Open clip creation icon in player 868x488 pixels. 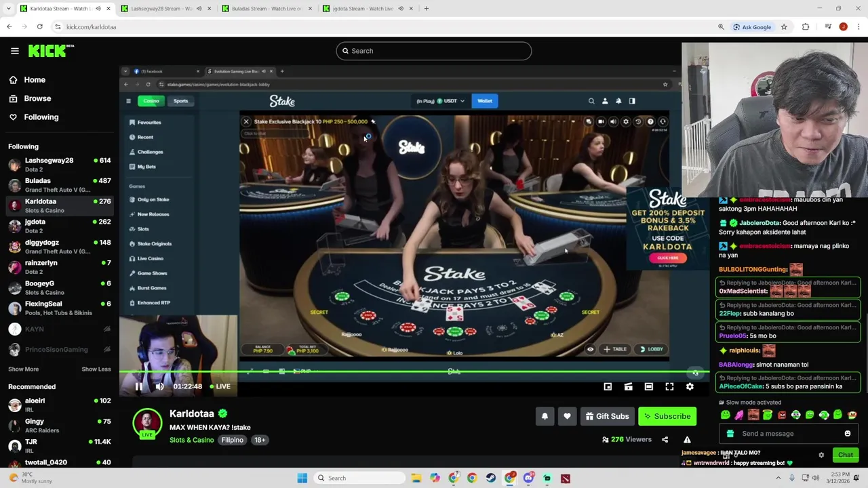pos(628,386)
